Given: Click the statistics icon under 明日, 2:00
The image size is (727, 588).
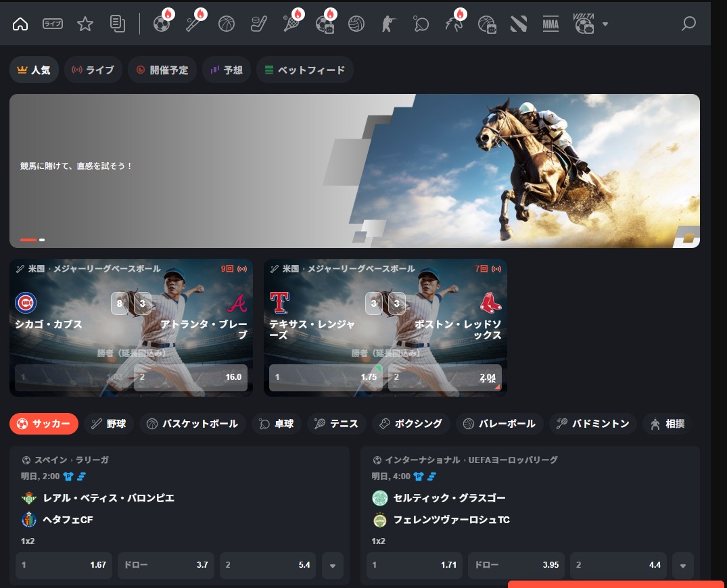Looking at the screenshot, I should click(82, 476).
